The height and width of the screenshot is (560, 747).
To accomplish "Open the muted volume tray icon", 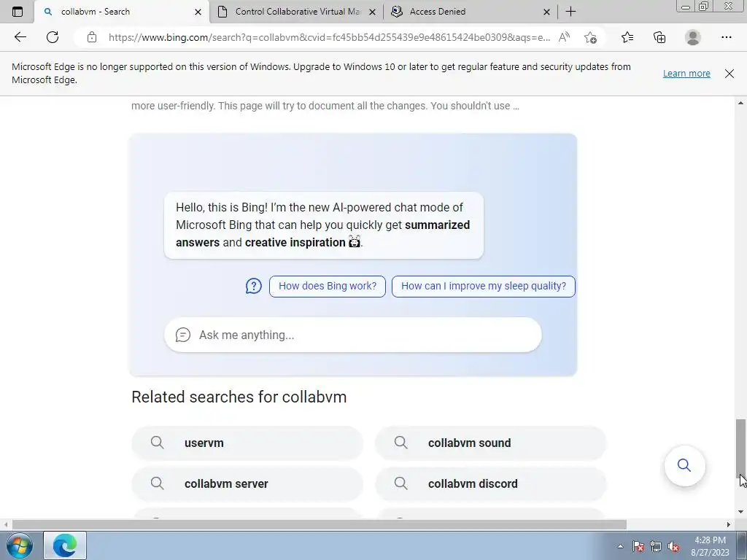I will click(x=673, y=546).
